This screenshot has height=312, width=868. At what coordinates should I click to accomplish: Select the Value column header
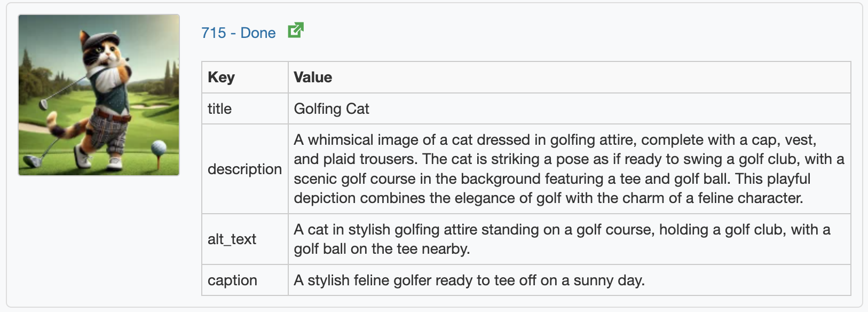coord(569,77)
